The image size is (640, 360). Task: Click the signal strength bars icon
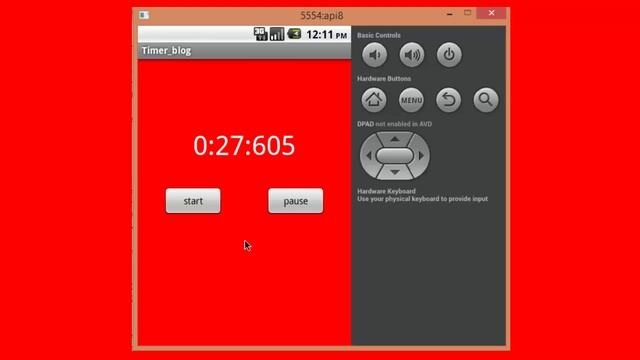pos(277,34)
